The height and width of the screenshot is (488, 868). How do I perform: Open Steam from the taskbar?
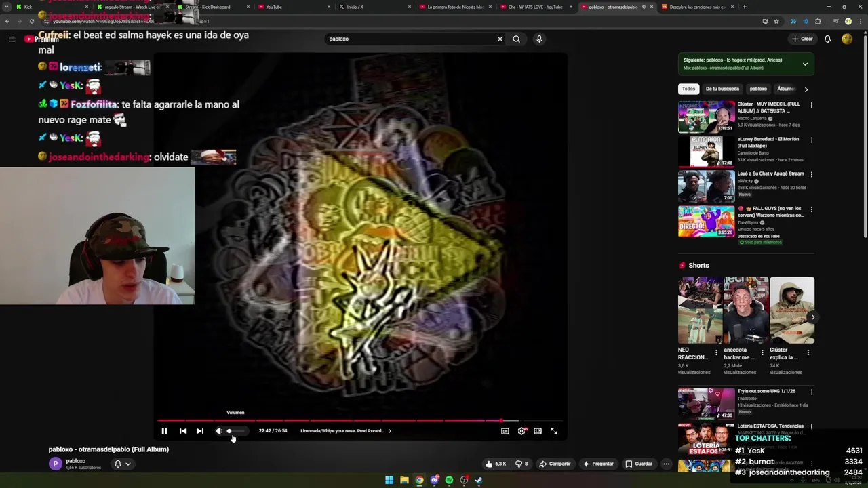(479, 480)
